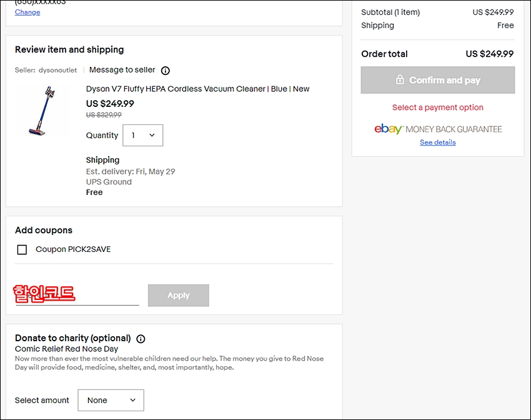Click the Order total amount US $249.99

pyautogui.click(x=489, y=54)
